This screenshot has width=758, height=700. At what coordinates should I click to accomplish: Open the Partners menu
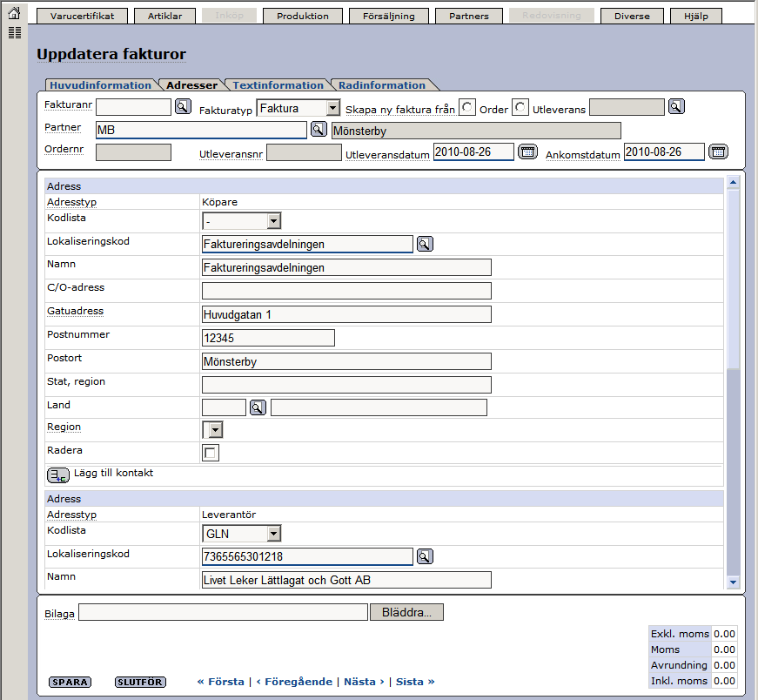click(469, 16)
